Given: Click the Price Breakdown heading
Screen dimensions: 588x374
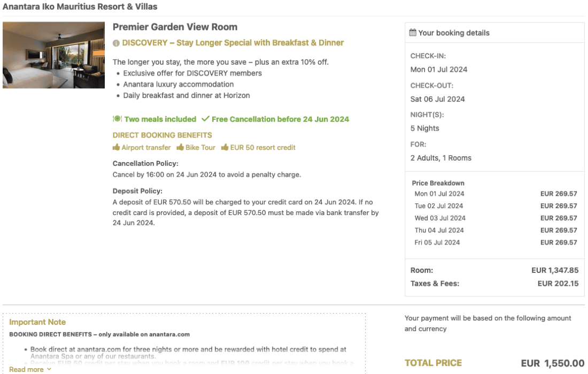Looking at the screenshot, I should point(438,183).
